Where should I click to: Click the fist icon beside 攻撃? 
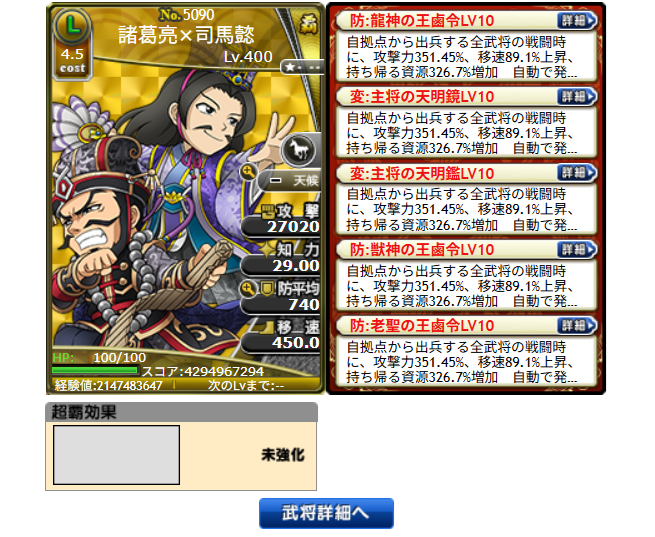click(268, 212)
